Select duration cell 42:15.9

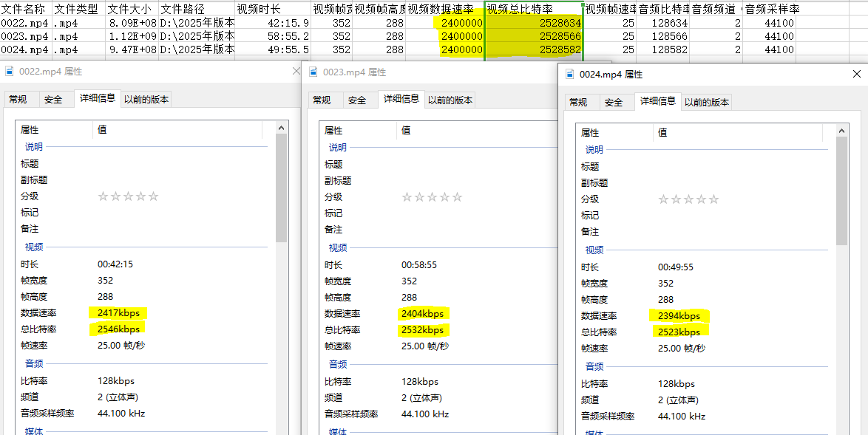coord(273,23)
